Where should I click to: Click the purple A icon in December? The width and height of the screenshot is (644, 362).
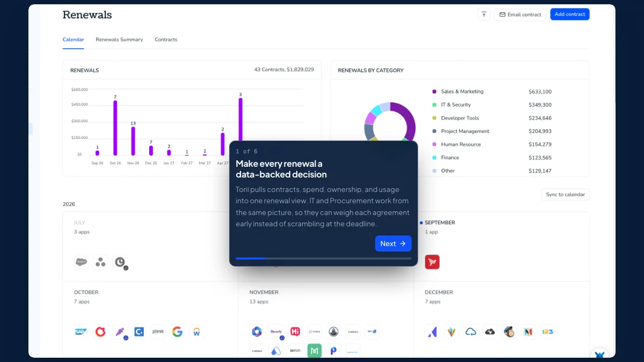pyautogui.click(x=432, y=332)
